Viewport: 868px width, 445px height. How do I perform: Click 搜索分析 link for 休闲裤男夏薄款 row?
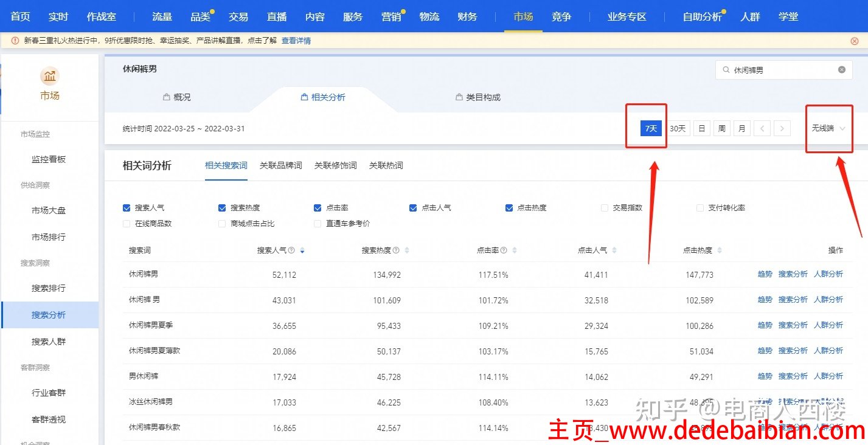(793, 351)
